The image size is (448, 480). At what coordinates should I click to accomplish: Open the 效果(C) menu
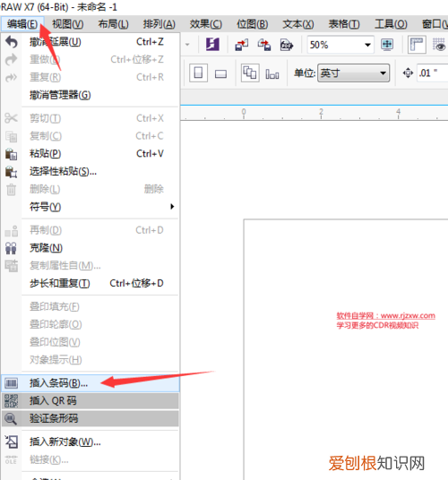206,24
